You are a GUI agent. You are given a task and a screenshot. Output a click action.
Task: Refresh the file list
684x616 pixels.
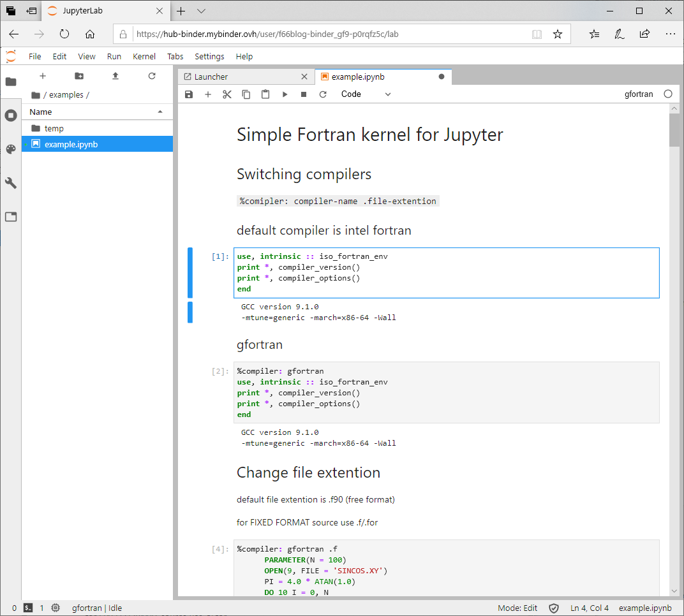152,76
